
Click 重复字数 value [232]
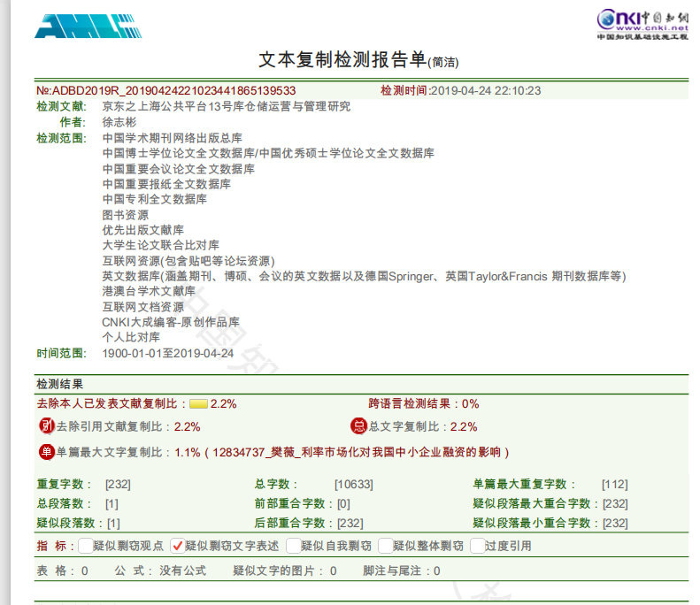click(x=118, y=484)
